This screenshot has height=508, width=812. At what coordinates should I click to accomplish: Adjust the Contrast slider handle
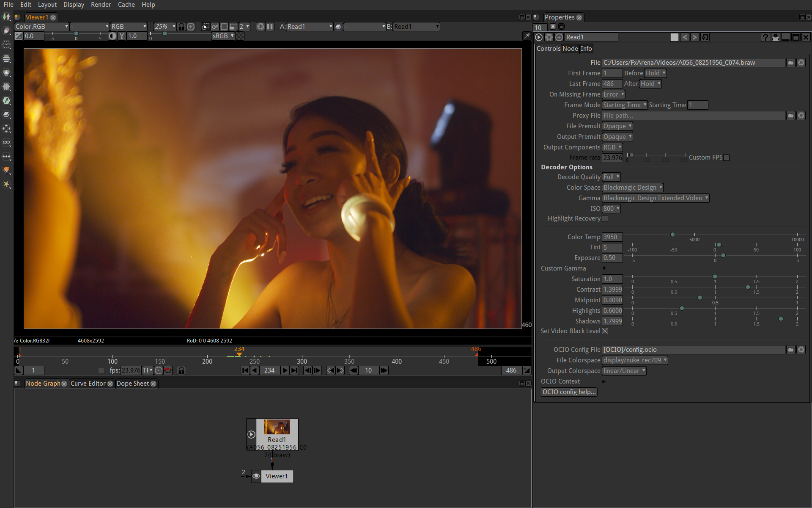pos(748,287)
